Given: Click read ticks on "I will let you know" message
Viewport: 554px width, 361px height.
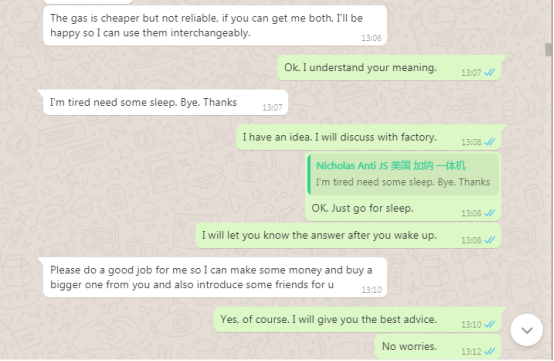Looking at the screenshot, I should coord(490,240).
